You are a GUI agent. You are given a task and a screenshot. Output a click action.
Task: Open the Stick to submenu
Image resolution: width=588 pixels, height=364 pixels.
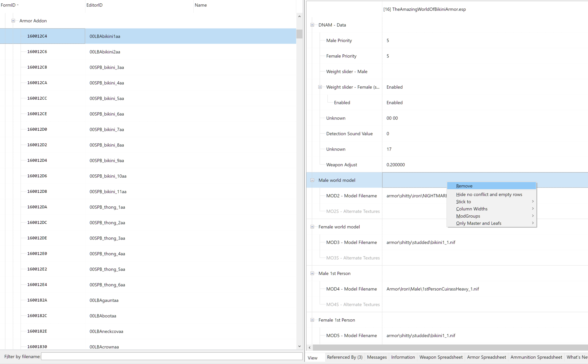pos(492,202)
